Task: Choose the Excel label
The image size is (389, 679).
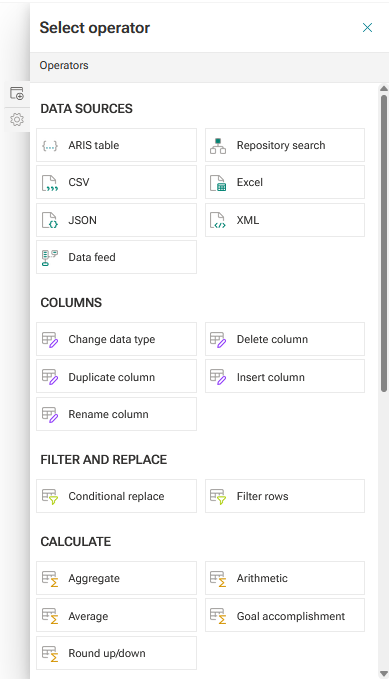Action: click(x=250, y=182)
